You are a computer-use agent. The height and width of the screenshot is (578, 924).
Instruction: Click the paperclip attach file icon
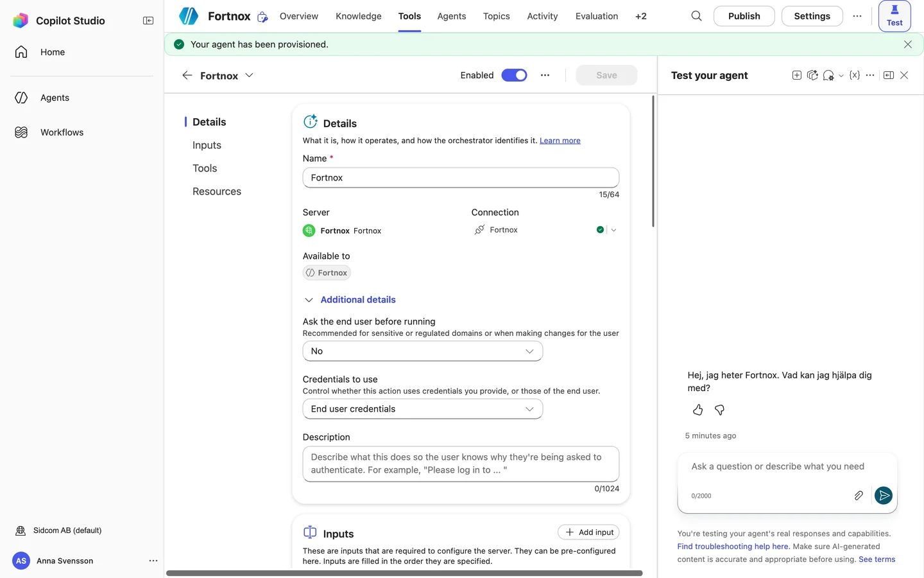click(x=859, y=495)
